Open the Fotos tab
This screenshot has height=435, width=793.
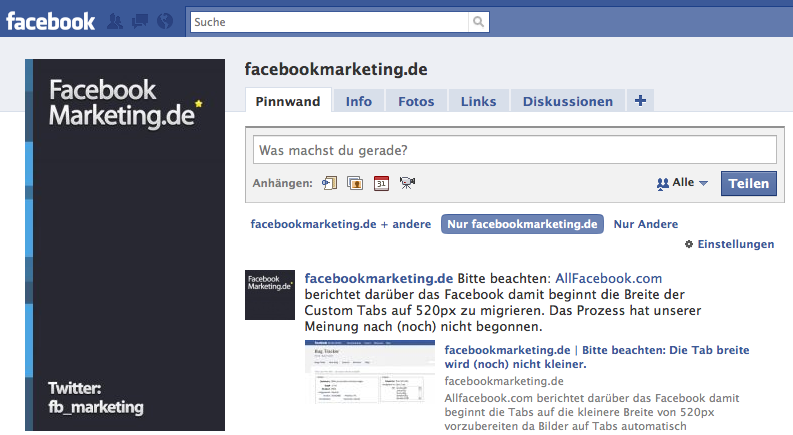(416, 101)
